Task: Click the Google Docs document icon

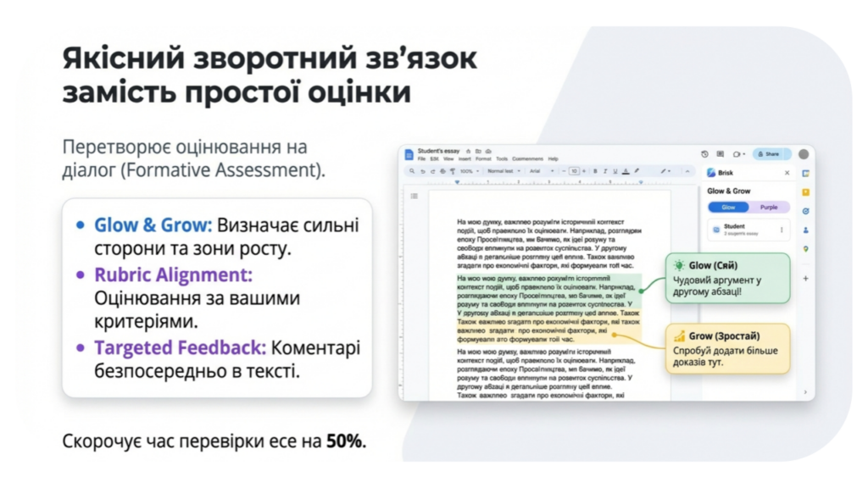Action: 409,154
